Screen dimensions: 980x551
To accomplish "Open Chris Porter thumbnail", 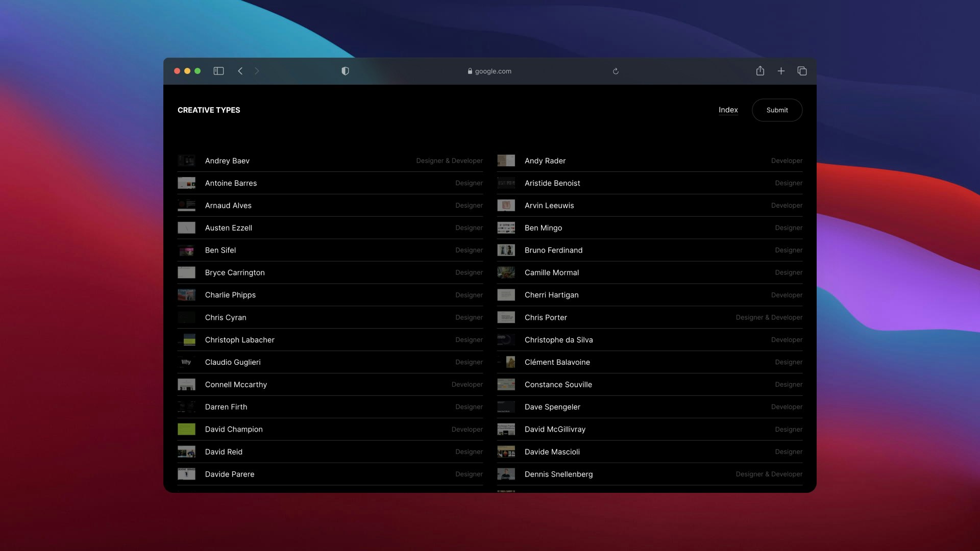I will tap(506, 317).
